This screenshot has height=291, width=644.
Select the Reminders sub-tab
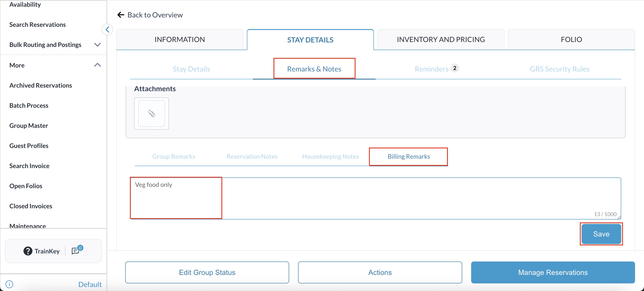coord(432,69)
